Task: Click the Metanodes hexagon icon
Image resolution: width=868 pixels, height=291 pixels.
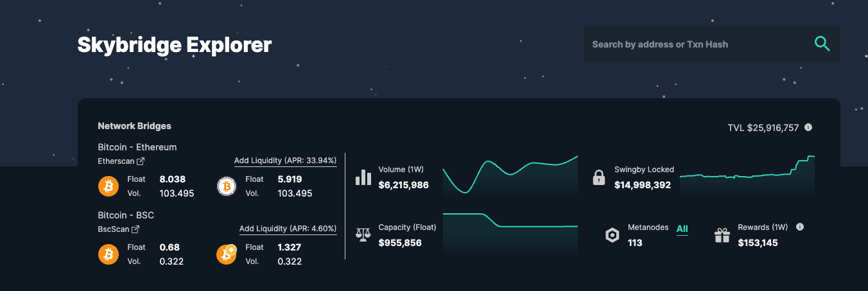Action: 612,235
